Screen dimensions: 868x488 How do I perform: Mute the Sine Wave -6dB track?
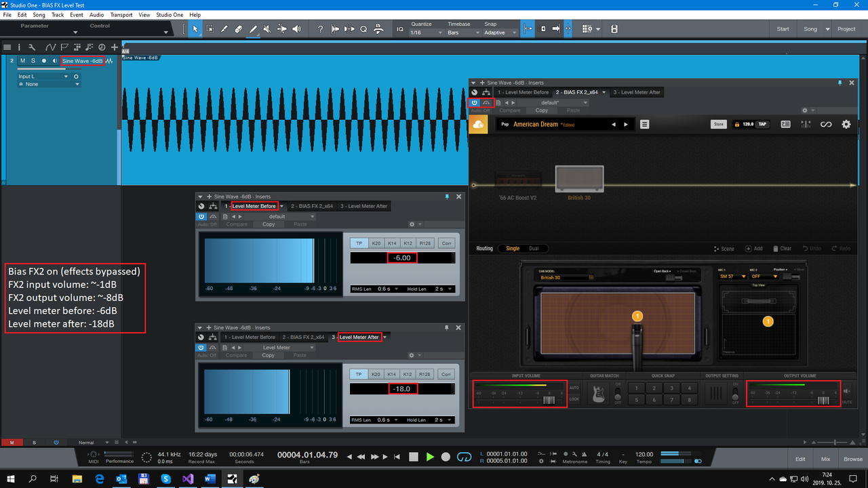[x=22, y=60]
